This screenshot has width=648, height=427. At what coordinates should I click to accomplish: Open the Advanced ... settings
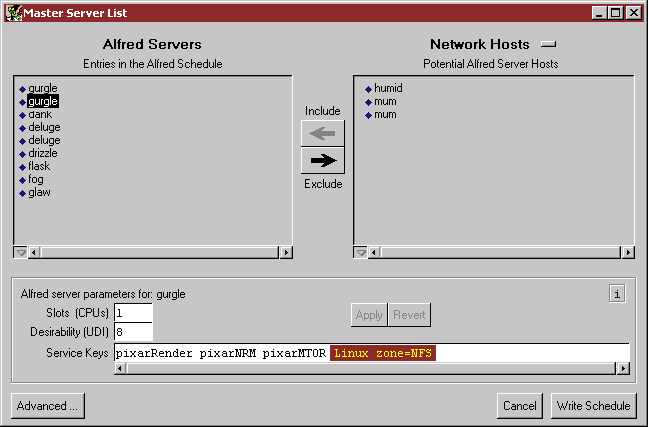click(48, 406)
